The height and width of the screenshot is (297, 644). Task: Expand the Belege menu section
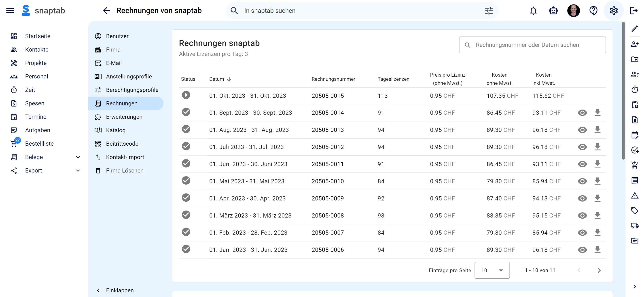click(78, 157)
